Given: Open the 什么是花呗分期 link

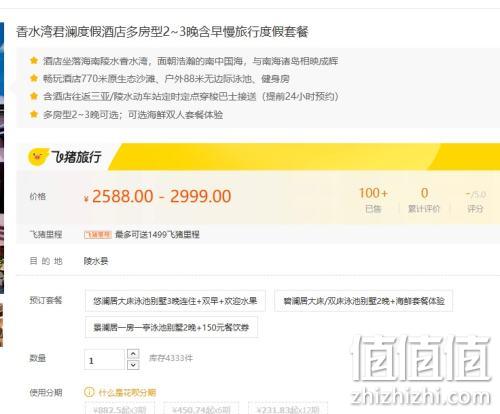Looking at the screenshot, I should coord(127,392).
